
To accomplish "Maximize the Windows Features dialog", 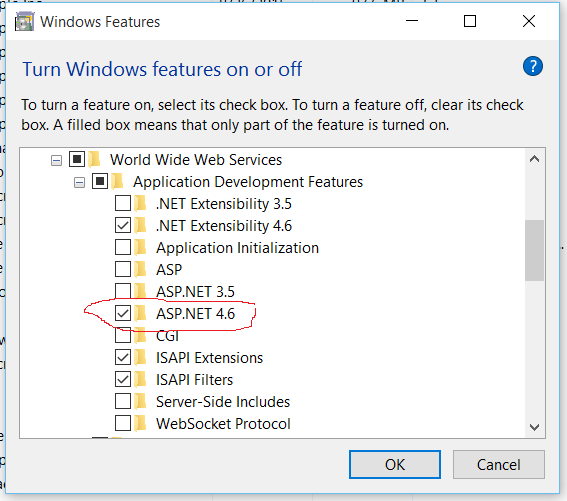I will tap(470, 21).
